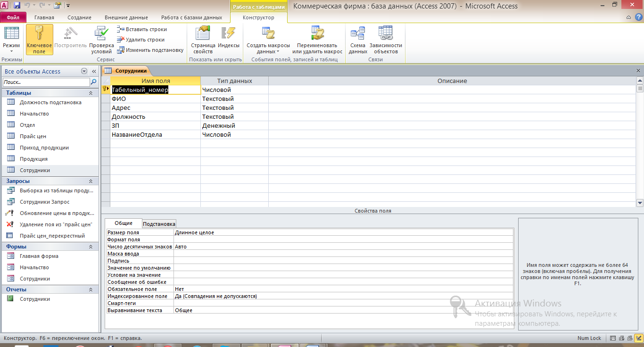
Task: Select query Обновление цены в продук...
Action: (x=50, y=213)
